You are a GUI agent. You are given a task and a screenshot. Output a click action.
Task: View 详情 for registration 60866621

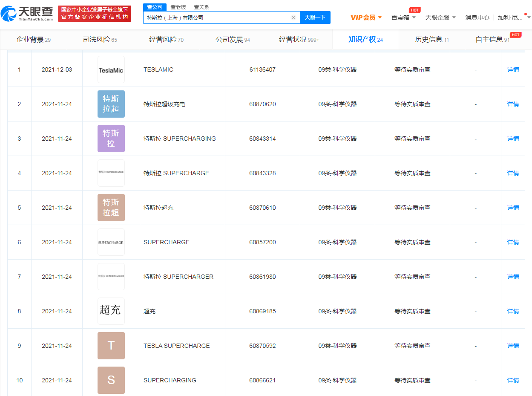coord(513,380)
